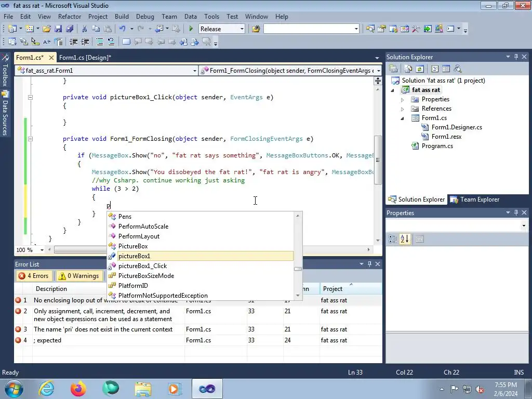Click the Save All icon
This screenshot has height=399, width=532.
(70, 29)
